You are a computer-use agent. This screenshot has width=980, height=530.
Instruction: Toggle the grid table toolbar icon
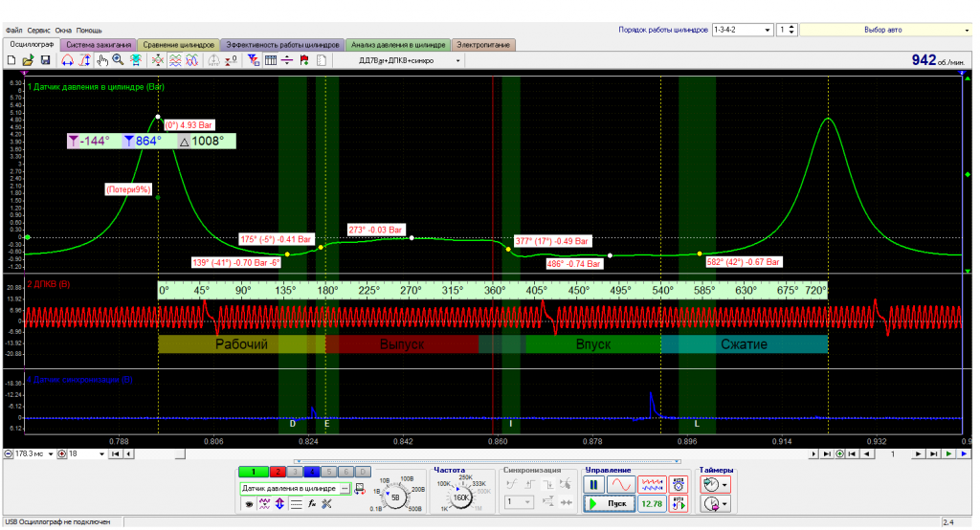(x=271, y=60)
